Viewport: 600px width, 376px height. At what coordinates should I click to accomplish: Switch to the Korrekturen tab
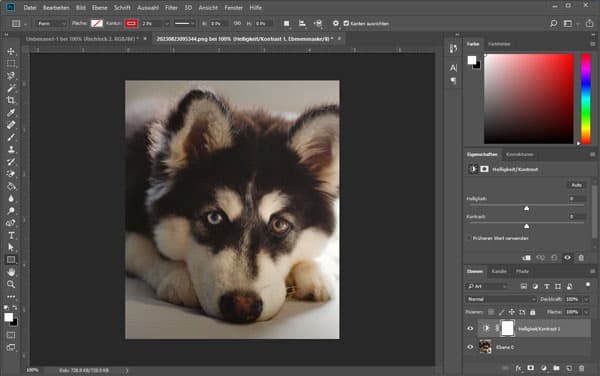[520, 155]
